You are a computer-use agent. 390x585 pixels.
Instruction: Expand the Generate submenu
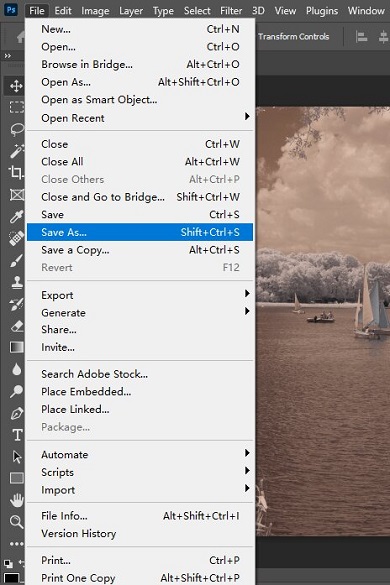140,313
